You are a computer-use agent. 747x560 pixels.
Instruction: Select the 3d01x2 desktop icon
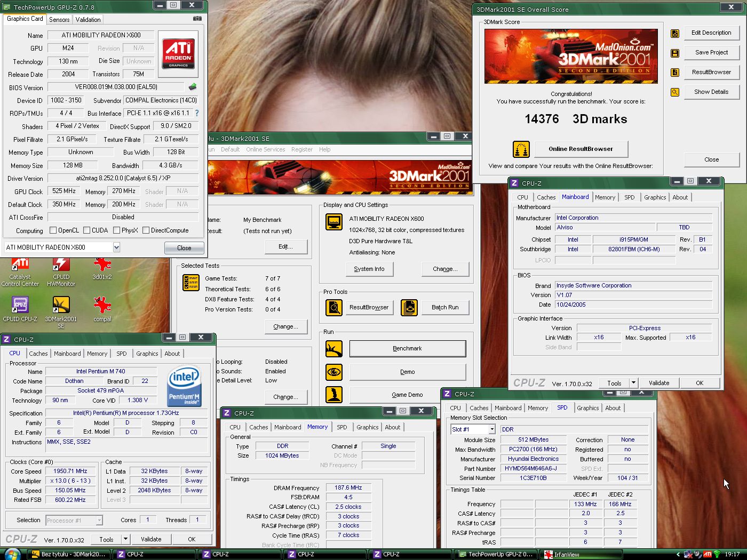click(x=102, y=268)
